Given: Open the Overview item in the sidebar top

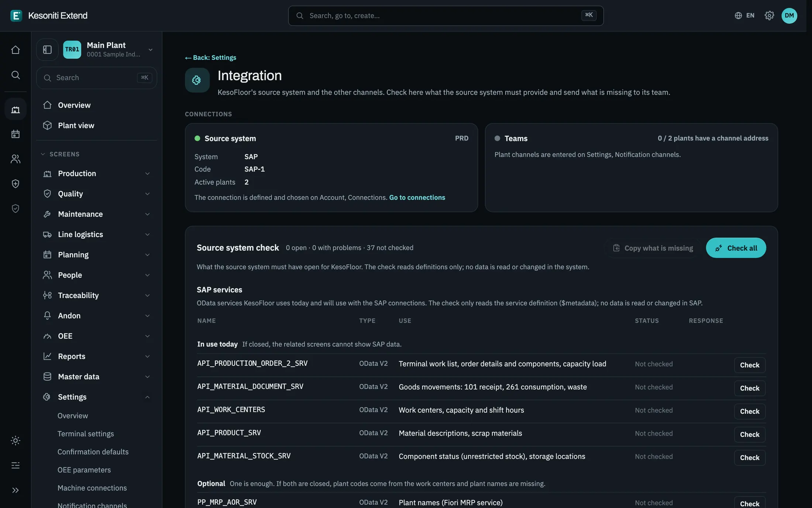Looking at the screenshot, I should (97, 105).
